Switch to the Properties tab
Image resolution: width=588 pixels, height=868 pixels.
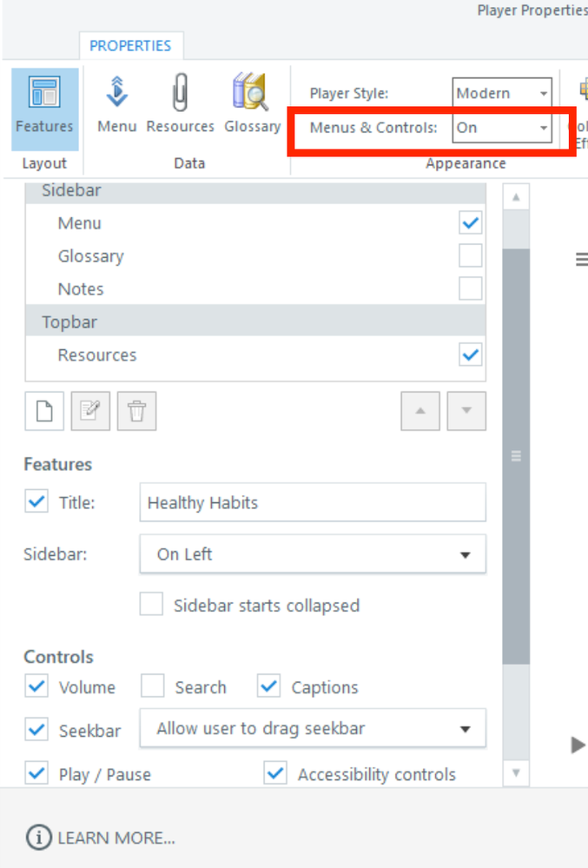(x=130, y=45)
